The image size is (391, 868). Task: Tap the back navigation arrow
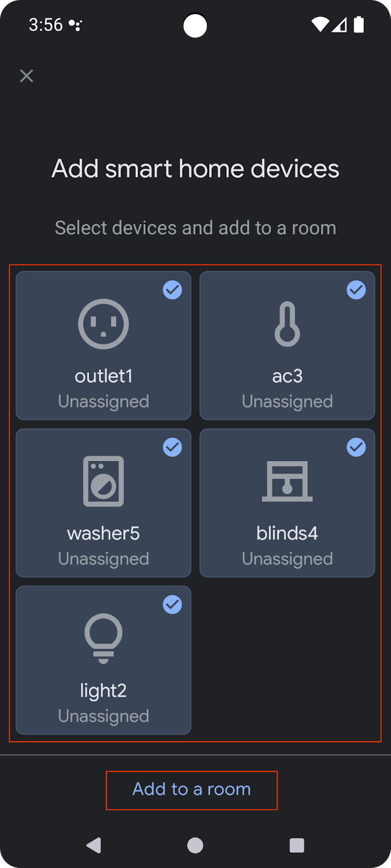(x=95, y=844)
